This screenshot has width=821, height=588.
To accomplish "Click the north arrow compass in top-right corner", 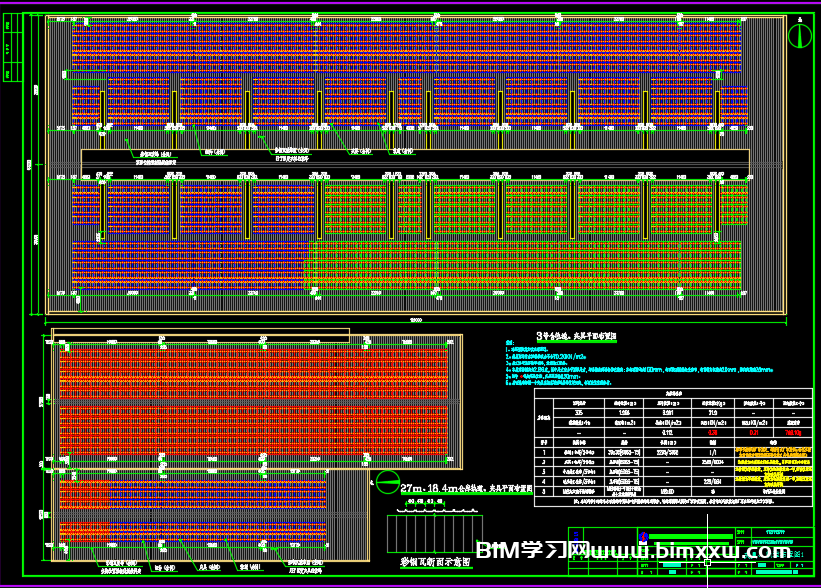I will 799,36.
